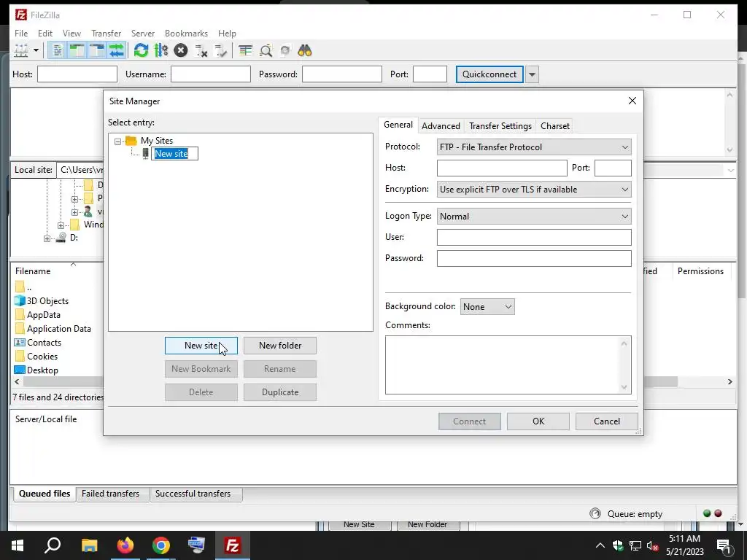Viewport: 747px width, 560px height.
Task: Open Chrome from the Windows taskbar
Action: point(161,545)
